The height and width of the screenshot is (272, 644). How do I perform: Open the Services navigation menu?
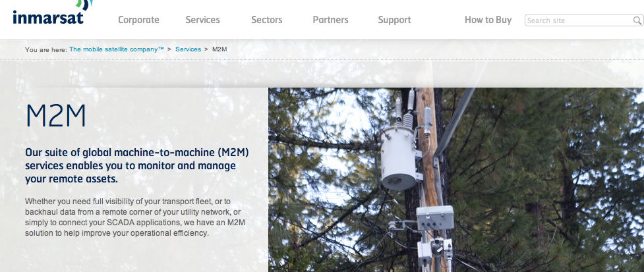202,20
